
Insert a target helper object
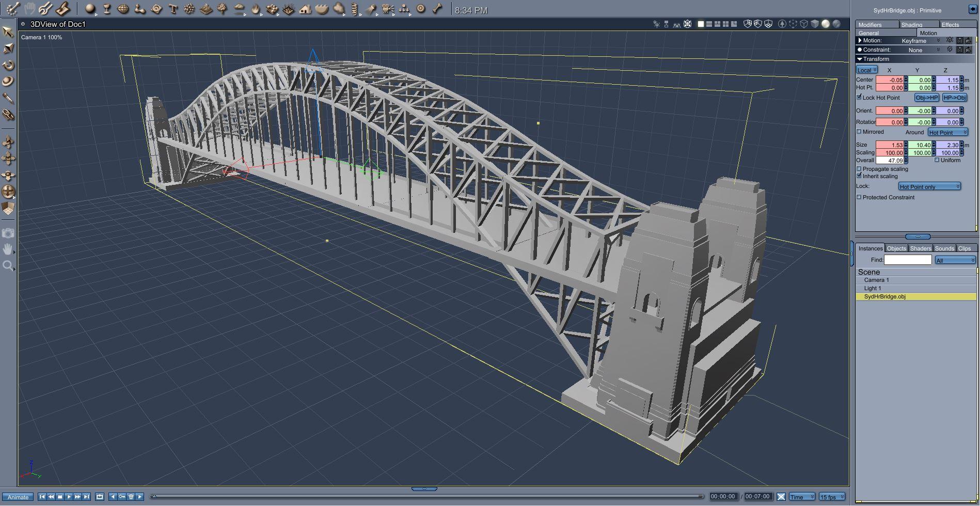tap(421, 9)
